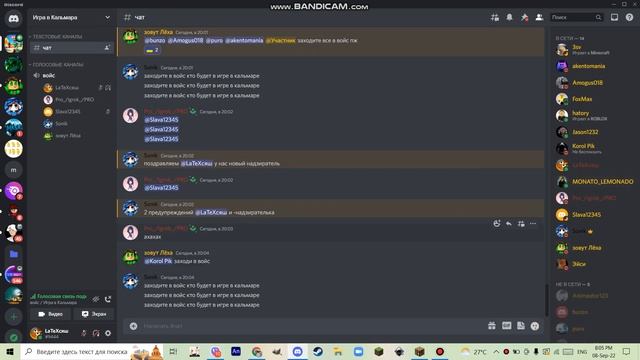Viewport: 640px width, 360px height.
Task: Open Discord taskbar icon
Action: click(x=298, y=351)
